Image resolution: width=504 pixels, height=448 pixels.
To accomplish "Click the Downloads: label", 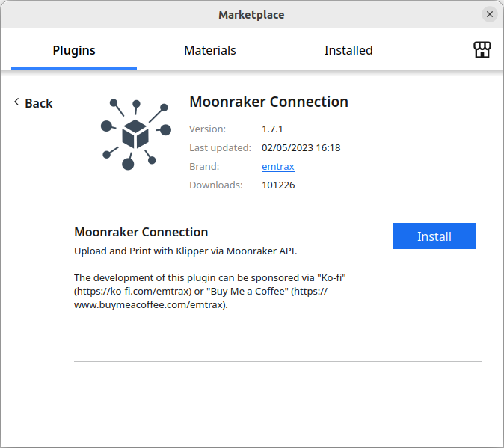I will point(215,185).
